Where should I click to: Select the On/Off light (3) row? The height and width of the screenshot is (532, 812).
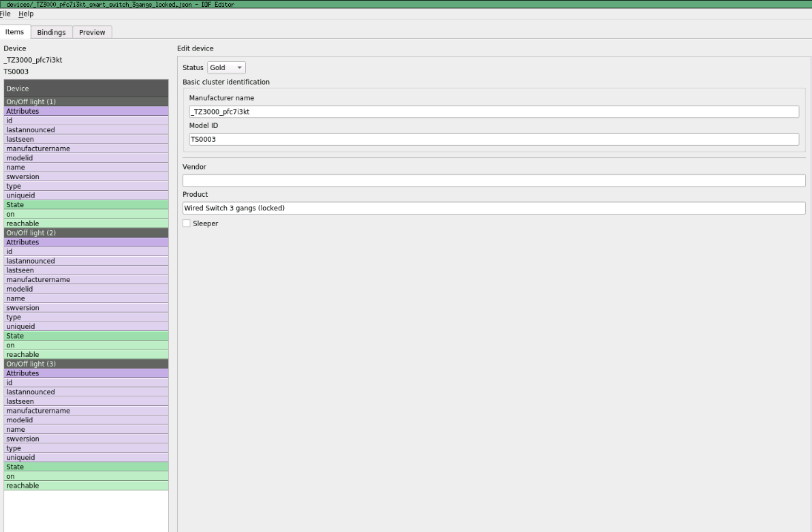point(86,364)
